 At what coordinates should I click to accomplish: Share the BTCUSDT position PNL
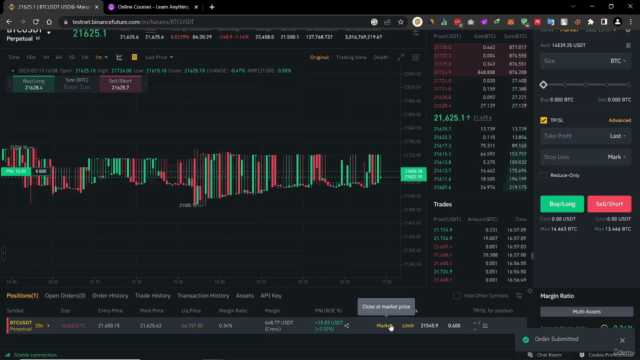pyautogui.click(x=347, y=326)
